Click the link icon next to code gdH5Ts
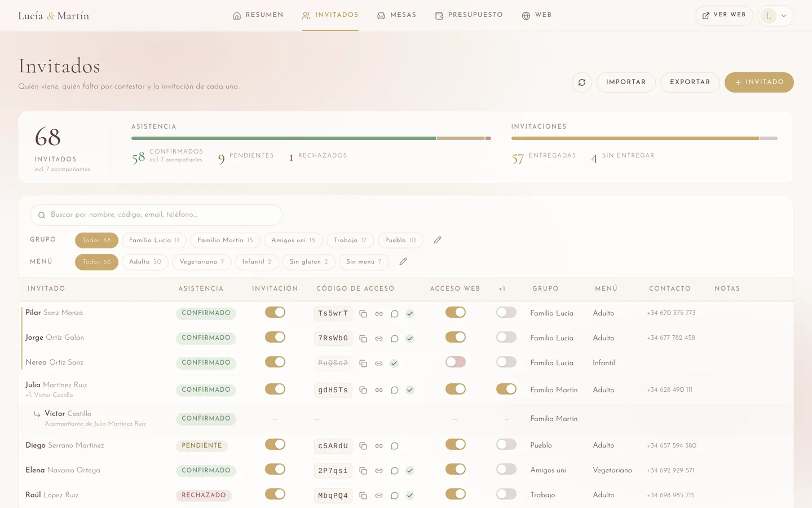The height and width of the screenshot is (508, 812). [x=379, y=390]
